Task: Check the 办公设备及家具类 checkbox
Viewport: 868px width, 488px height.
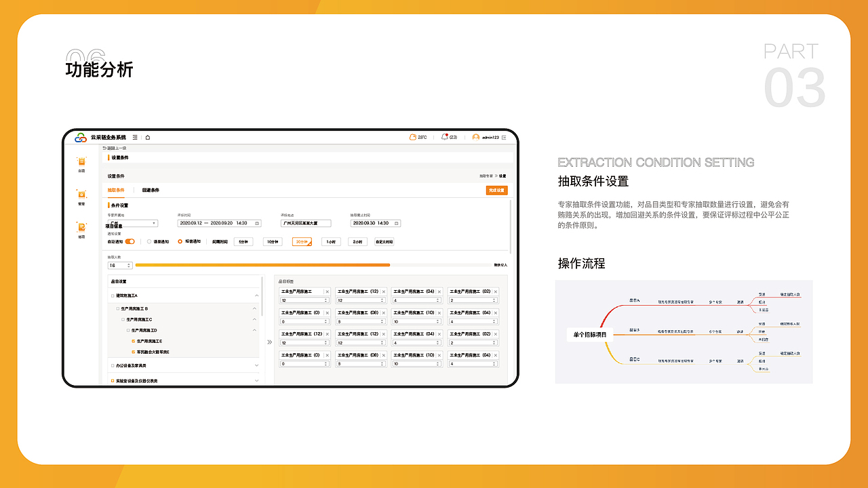Action: (x=113, y=365)
